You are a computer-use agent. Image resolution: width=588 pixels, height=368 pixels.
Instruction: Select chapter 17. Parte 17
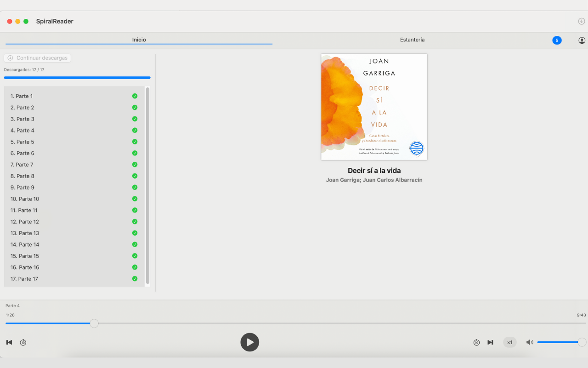pos(74,279)
